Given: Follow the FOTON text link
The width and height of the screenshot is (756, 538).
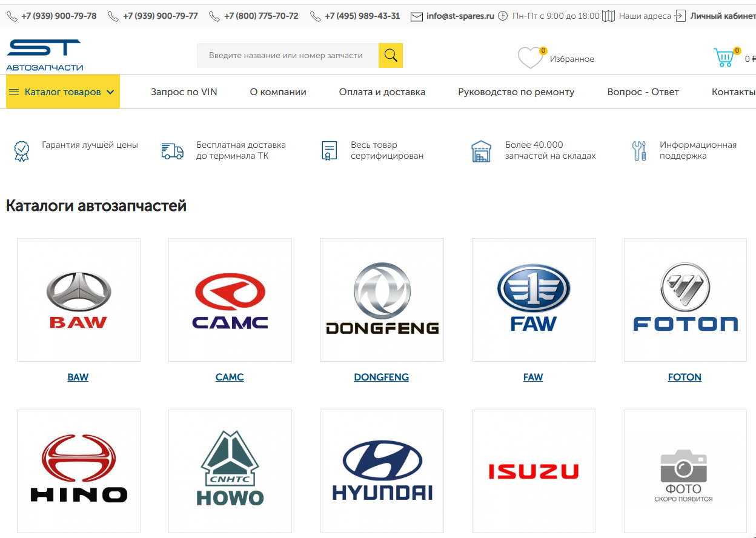Looking at the screenshot, I should tap(685, 377).
